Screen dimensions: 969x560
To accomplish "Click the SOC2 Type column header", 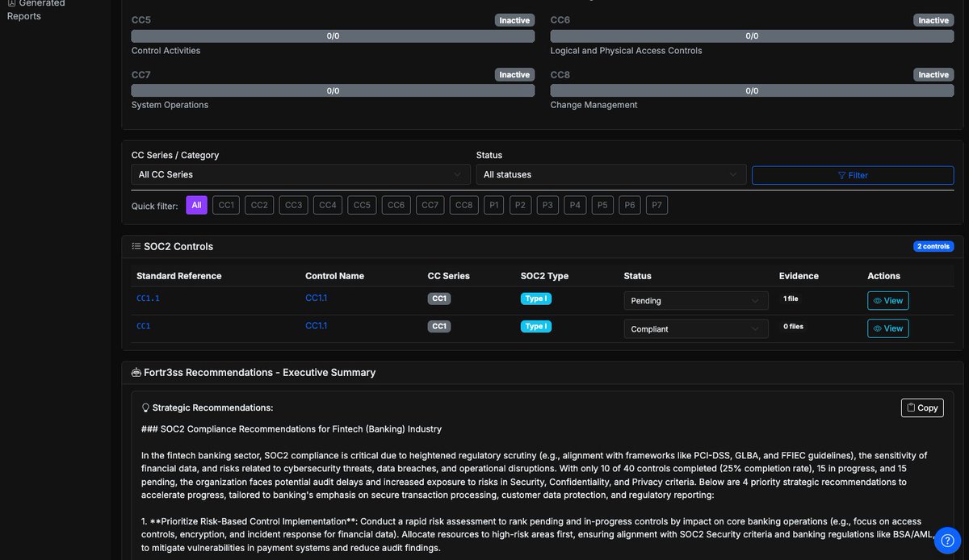I will coord(544,276).
